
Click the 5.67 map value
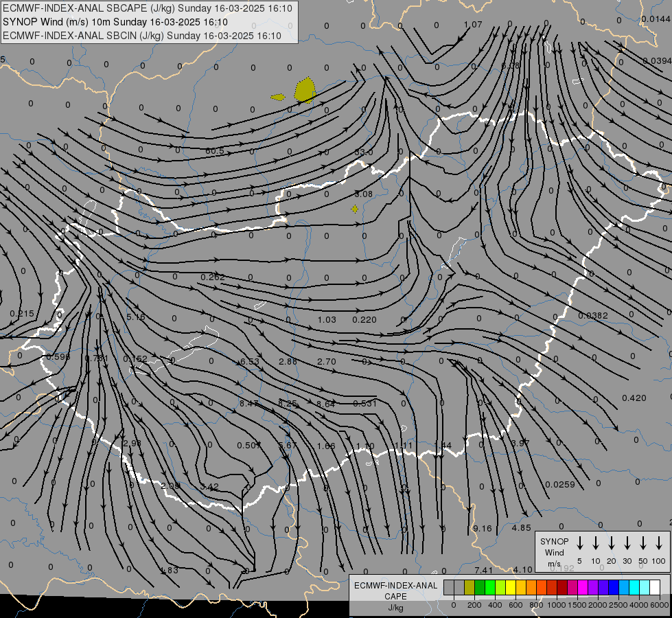coord(288,446)
